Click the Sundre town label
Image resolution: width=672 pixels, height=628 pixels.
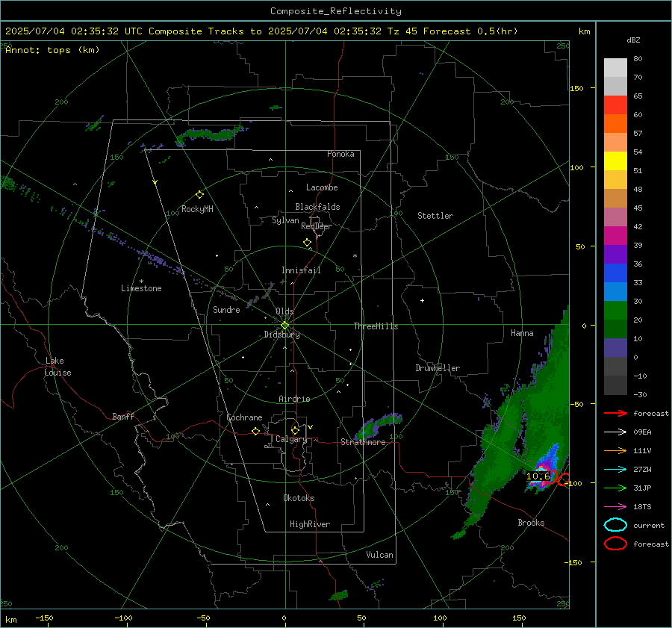coord(226,310)
